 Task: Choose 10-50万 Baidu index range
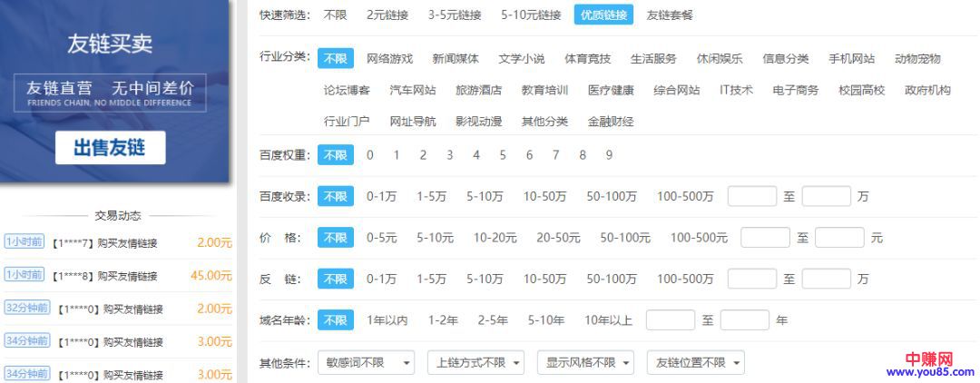(x=544, y=196)
